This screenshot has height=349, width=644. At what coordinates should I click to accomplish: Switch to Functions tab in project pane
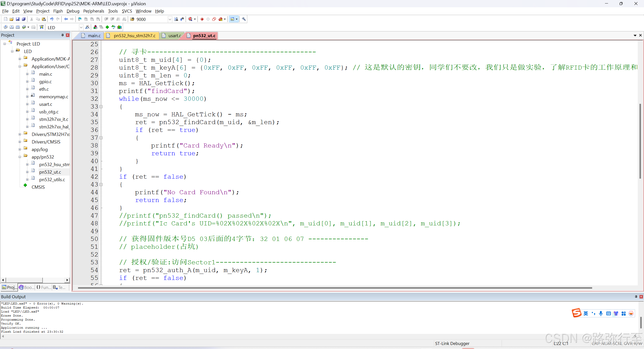pos(44,287)
